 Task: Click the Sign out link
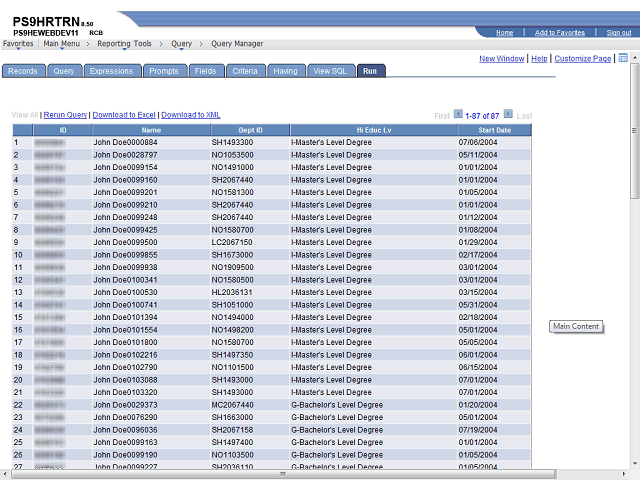pyautogui.click(x=619, y=33)
